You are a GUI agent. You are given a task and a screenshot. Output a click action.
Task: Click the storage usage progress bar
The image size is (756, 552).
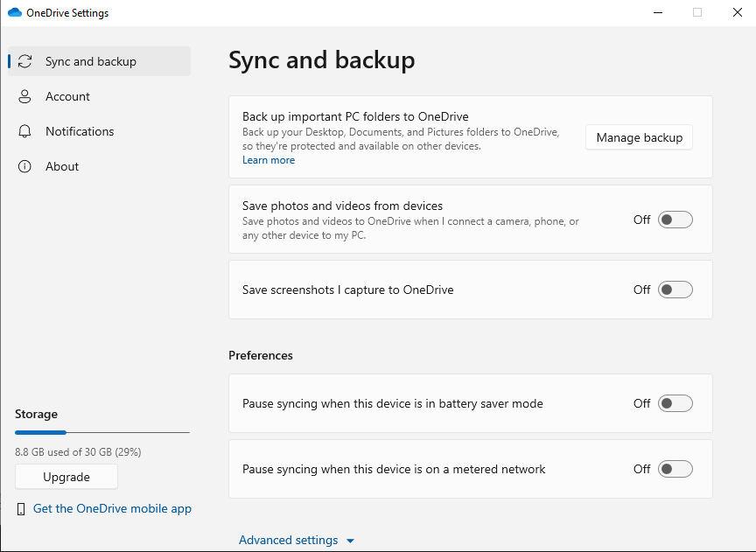click(102, 432)
